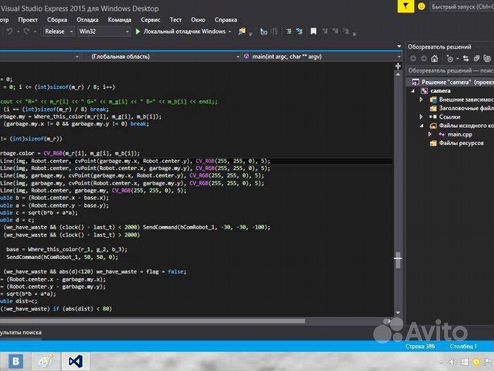Open the Глобальная область scope dropdown

pyautogui.click(x=160, y=57)
